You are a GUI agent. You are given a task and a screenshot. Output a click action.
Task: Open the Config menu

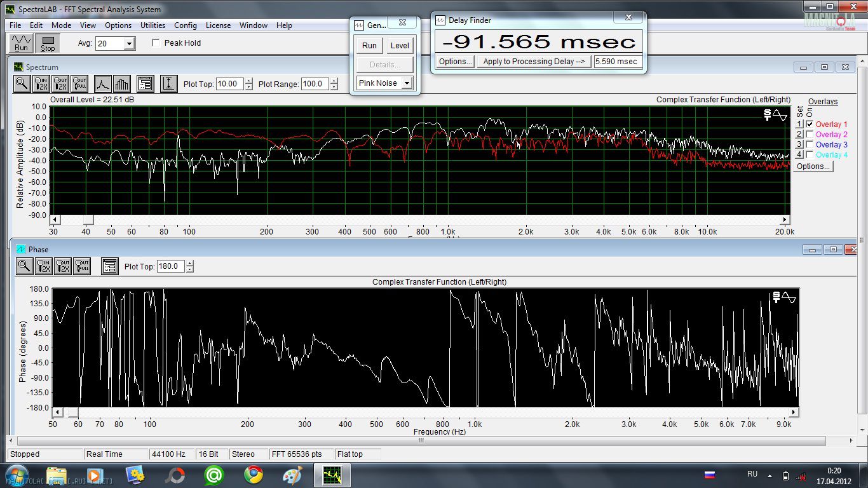point(186,25)
